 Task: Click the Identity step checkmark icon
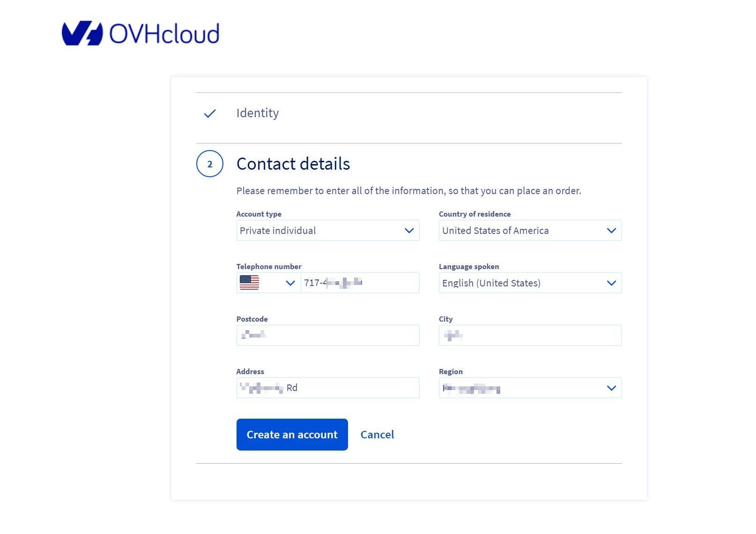pos(210,113)
